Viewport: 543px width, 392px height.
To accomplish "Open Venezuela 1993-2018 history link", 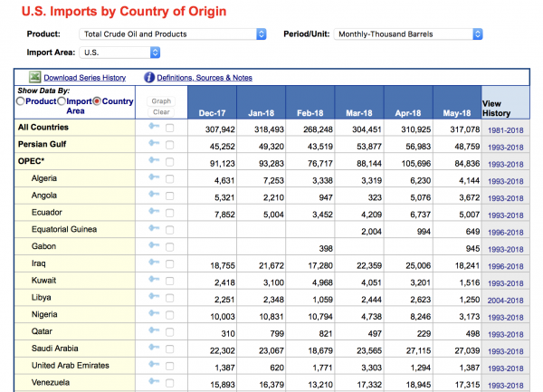I will point(505,385).
